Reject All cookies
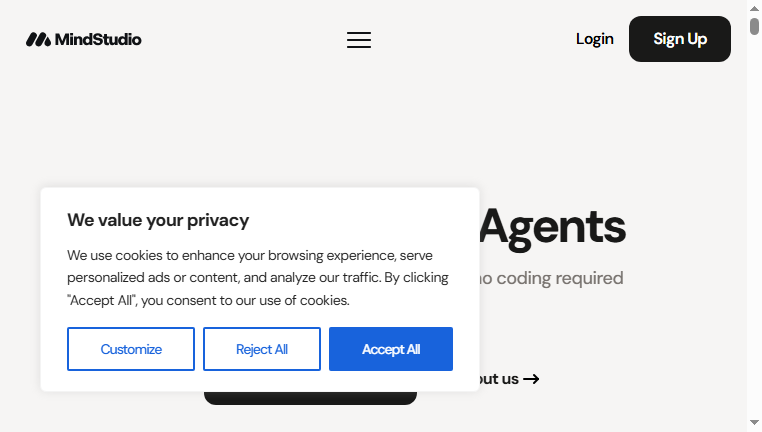The height and width of the screenshot is (432, 762). (x=262, y=349)
